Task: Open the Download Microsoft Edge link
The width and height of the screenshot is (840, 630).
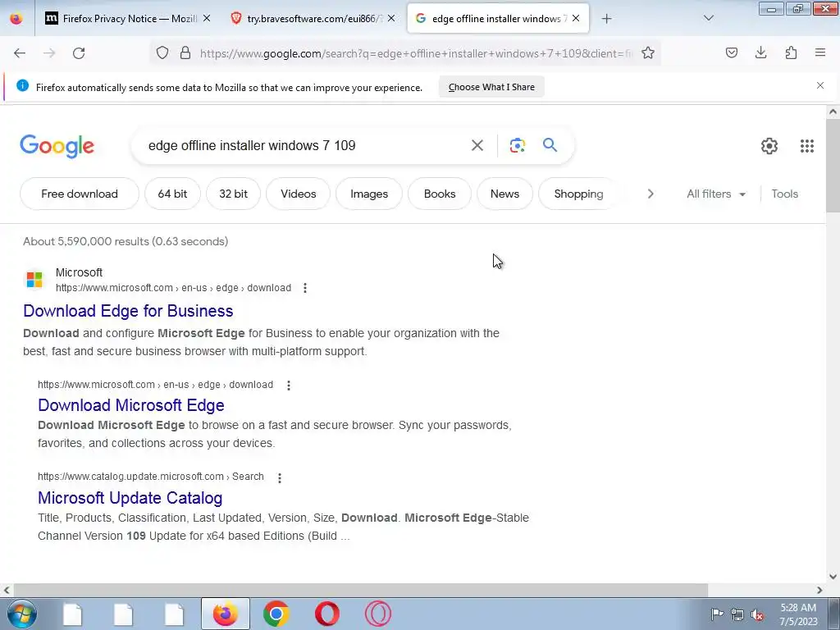Action: click(x=130, y=405)
